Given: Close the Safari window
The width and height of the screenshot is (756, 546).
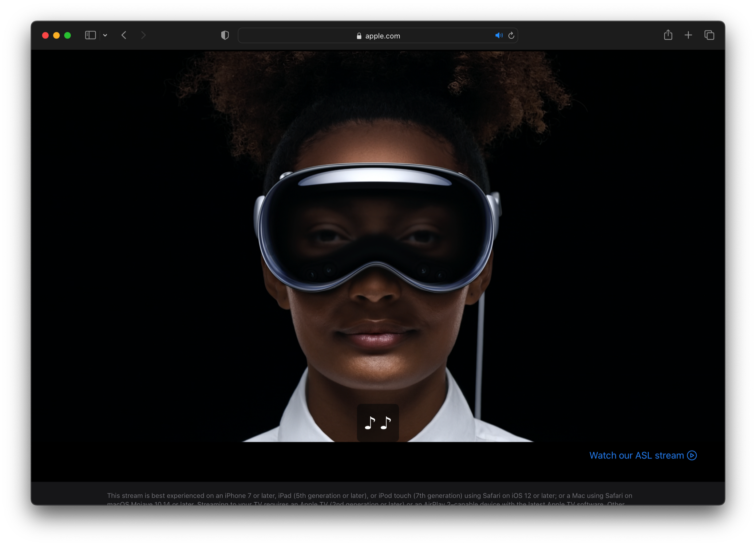Looking at the screenshot, I should 45,35.
